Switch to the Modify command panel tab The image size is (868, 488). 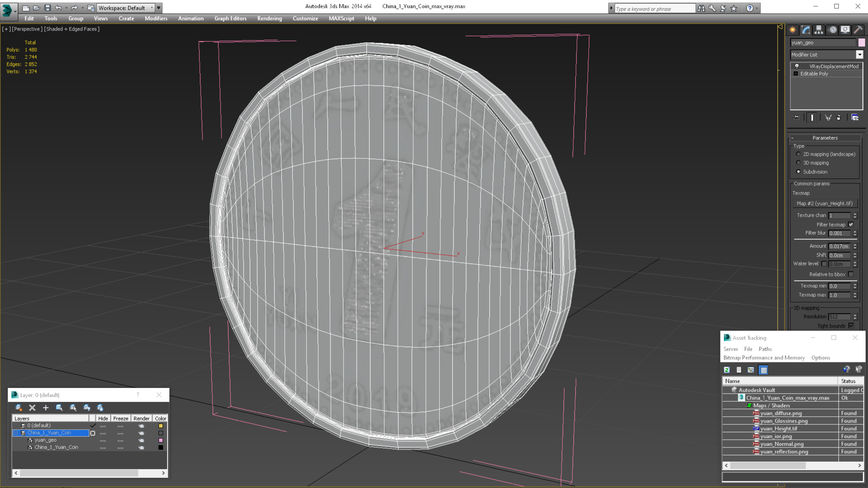pos(806,30)
